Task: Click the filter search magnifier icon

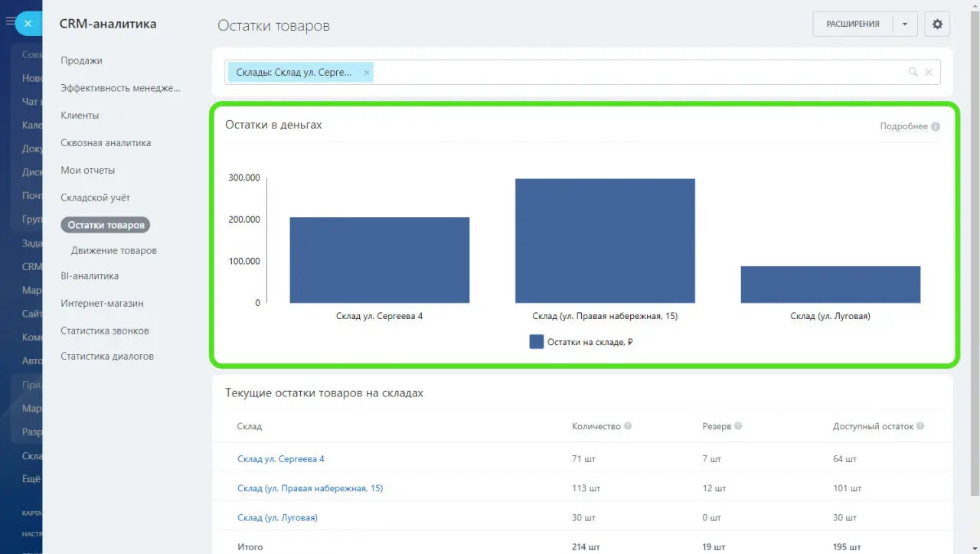Action: coord(913,72)
